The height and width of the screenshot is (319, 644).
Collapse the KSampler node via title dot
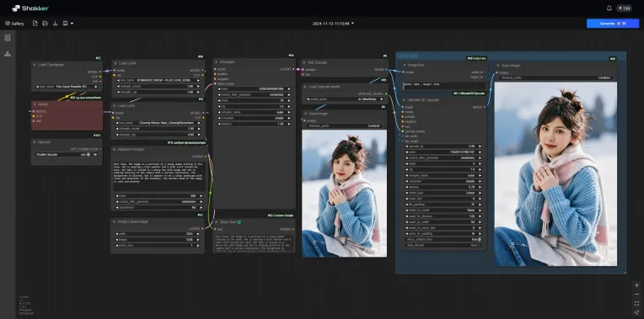(x=216, y=62)
